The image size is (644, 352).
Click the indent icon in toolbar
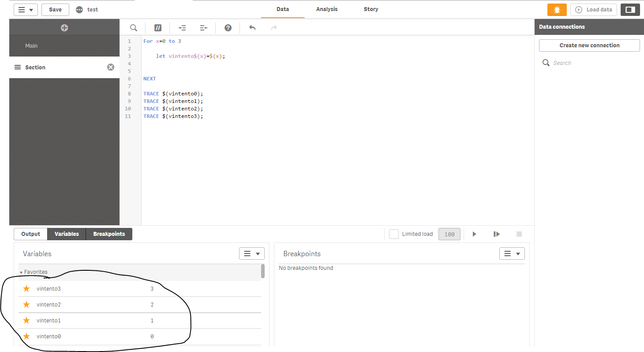(x=182, y=28)
